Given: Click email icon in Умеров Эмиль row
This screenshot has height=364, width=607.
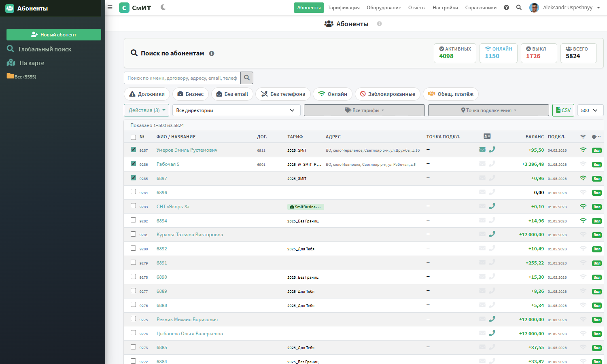Looking at the screenshot, I should click(x=482, y=150).
